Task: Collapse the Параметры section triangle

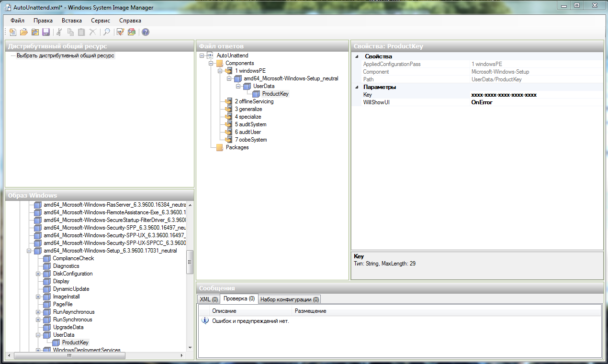Action: pyautogui.click(x=357, y=87)
